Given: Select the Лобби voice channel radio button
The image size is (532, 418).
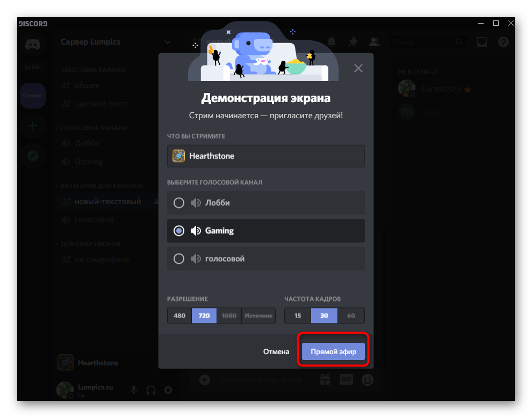Looking at the screenshot, I should (x=179, y=203).
